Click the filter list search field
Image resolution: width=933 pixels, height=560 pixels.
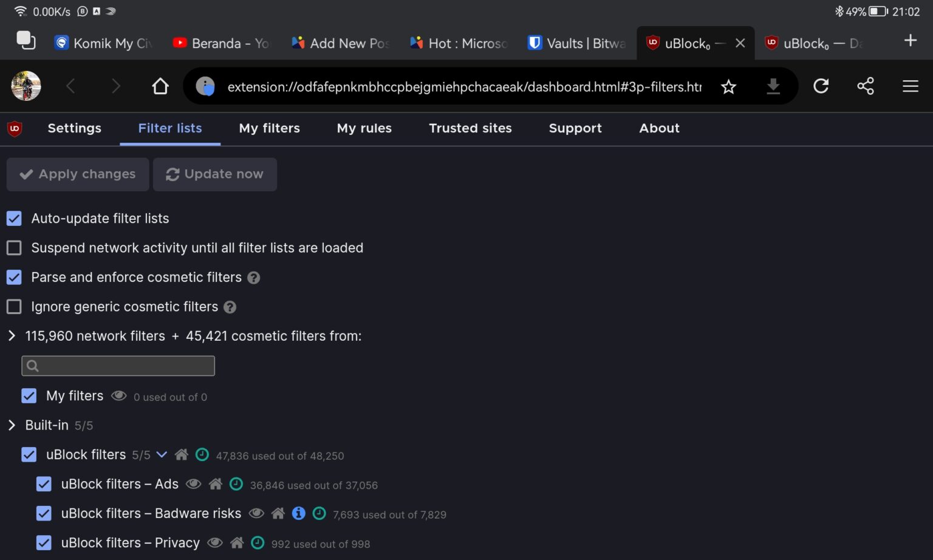tap(118, 366)
